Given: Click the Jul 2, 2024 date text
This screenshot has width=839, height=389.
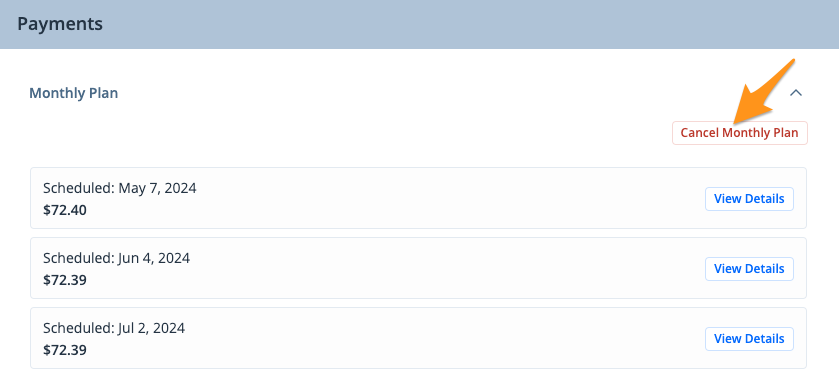Looking at the screenshot, I should click(x=152, y=328).
